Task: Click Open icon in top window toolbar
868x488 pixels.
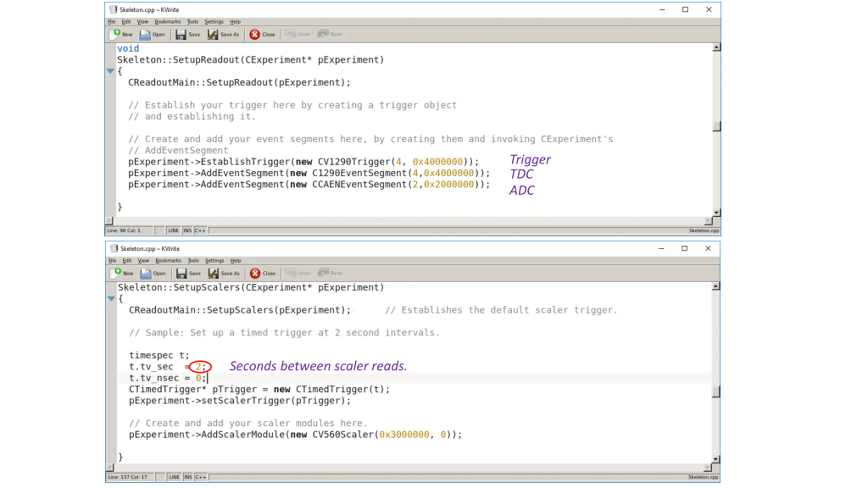Action: pos(145,34)
